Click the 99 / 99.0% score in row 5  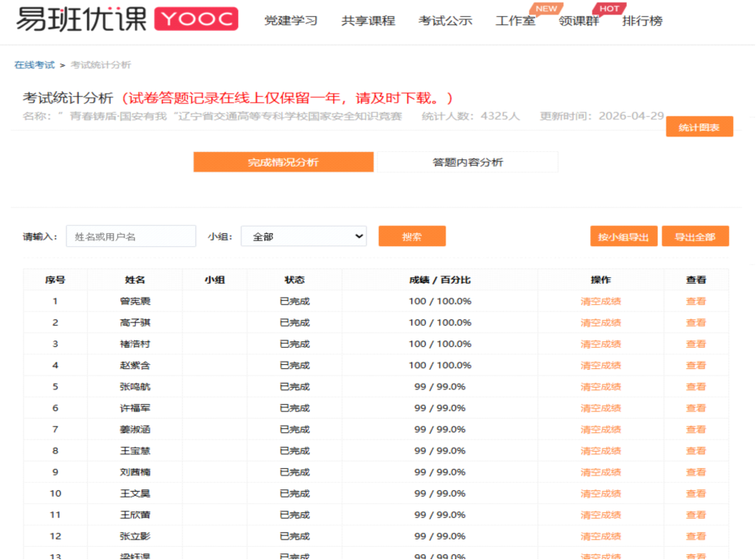pos(440,387)
